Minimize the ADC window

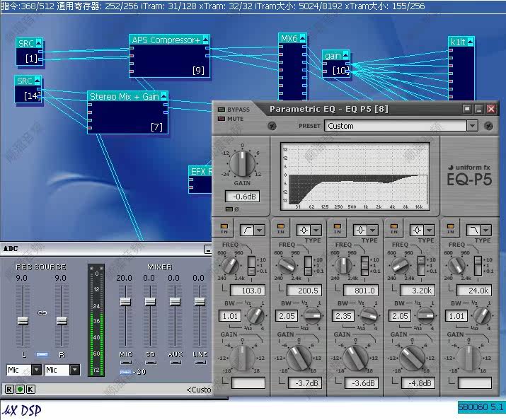208,249
